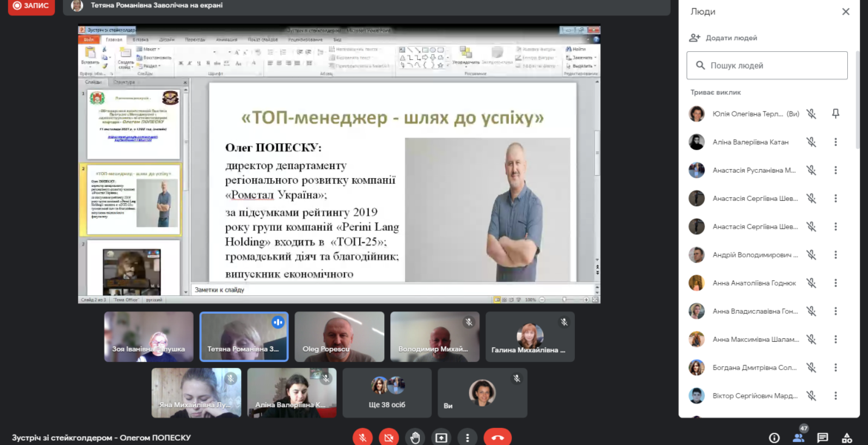
Task: Click the fit slide to window icon
Action: tap(595, 300)
